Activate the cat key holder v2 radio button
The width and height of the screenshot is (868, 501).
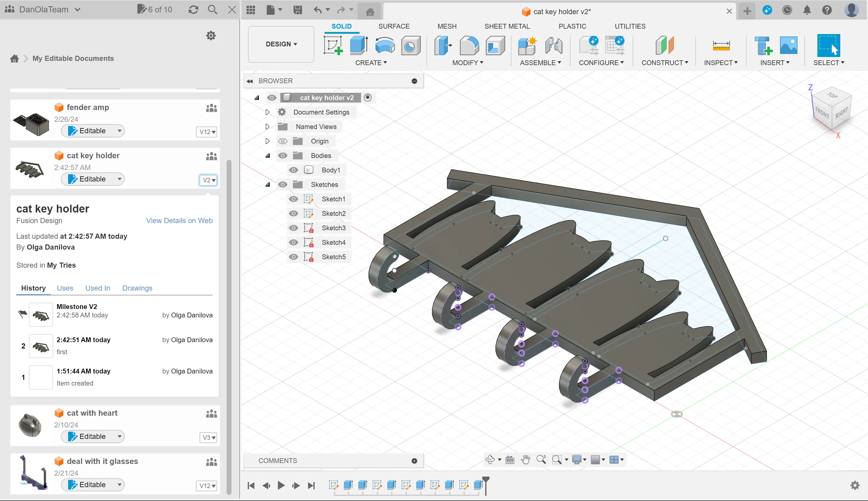coord(367,98)
